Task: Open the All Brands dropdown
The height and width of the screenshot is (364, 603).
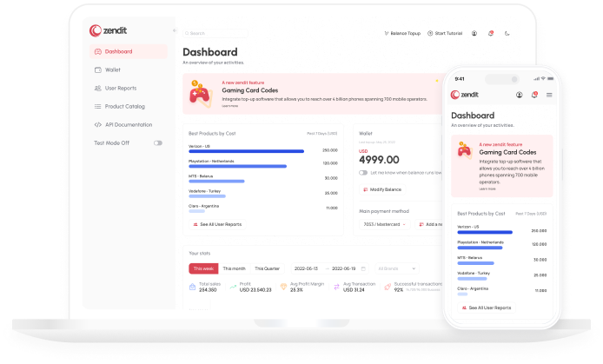Action: tap(396, 268)
